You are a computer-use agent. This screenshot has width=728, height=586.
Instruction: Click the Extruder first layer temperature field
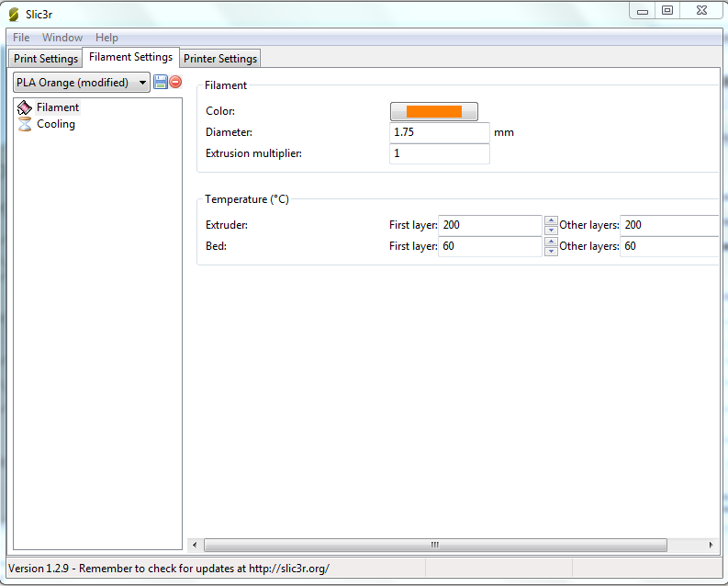click(490, 225)
